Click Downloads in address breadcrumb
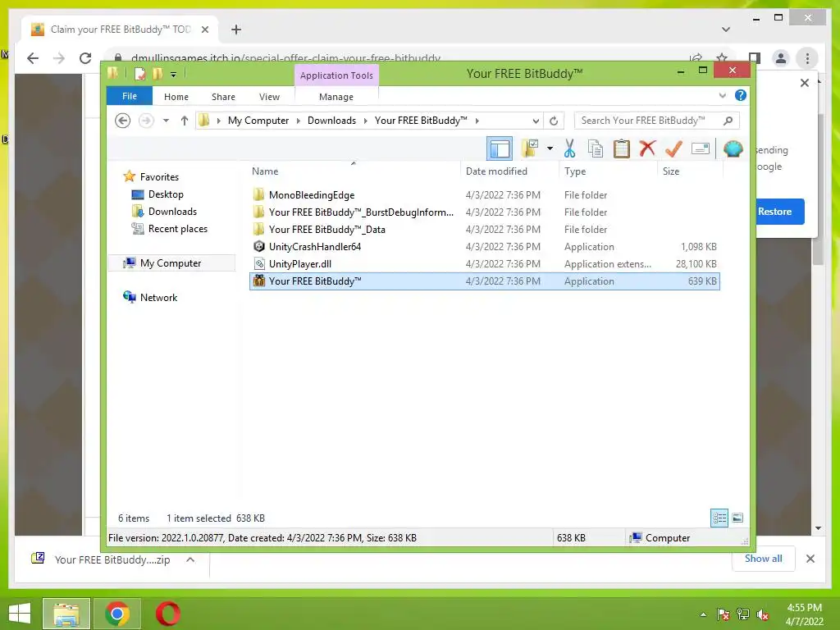Screen dimensions: 840x630 pos(331,121)
